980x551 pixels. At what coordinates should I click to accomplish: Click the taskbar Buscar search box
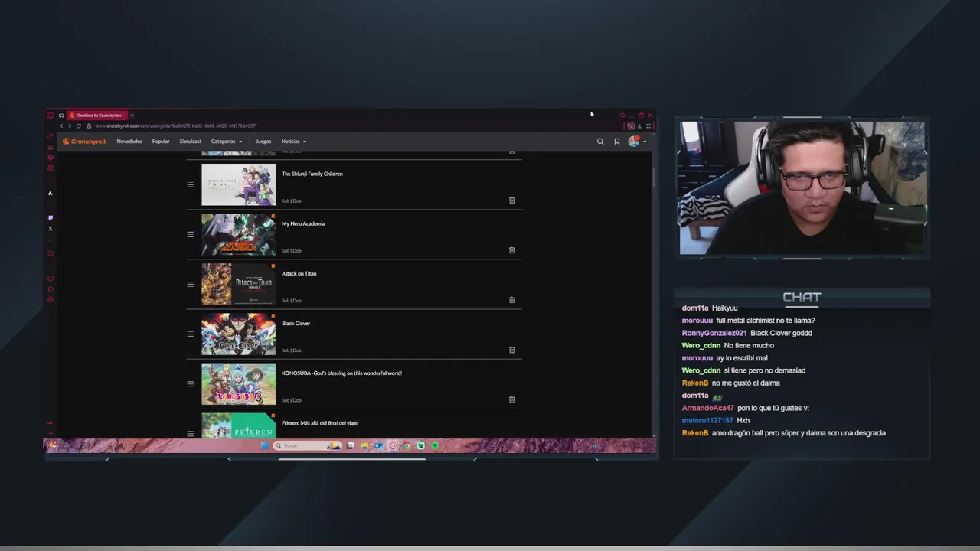(309, 445)
